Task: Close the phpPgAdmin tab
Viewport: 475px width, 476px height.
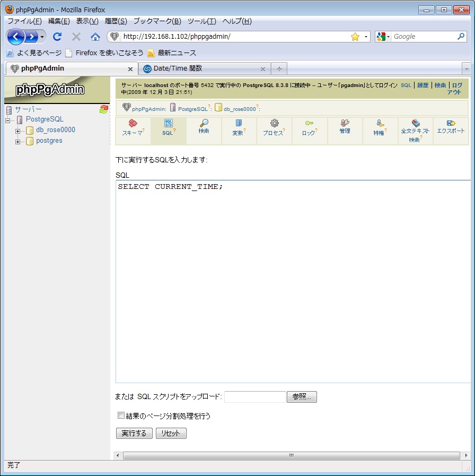Action: [x=130, y=69]
